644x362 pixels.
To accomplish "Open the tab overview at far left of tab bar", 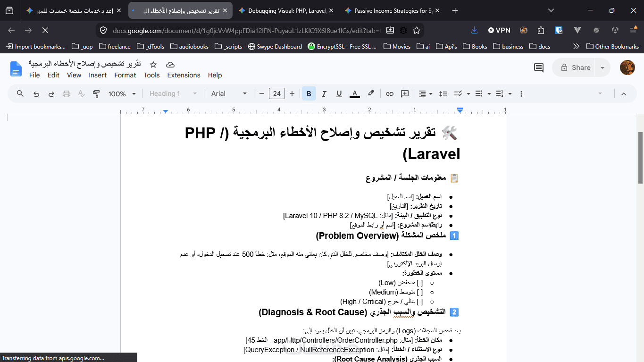I will tap(9, 10).
